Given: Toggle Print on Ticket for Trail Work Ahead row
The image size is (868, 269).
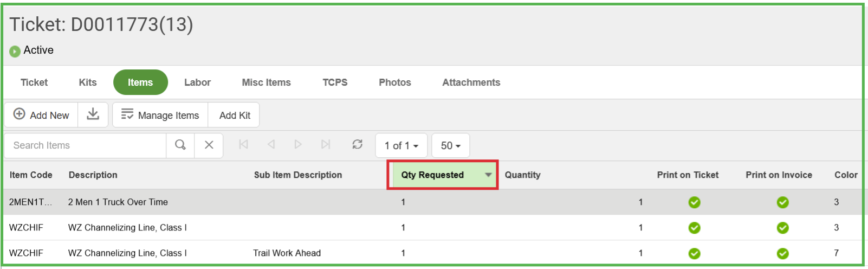Looking at the screenshot, I should point(694,253).
